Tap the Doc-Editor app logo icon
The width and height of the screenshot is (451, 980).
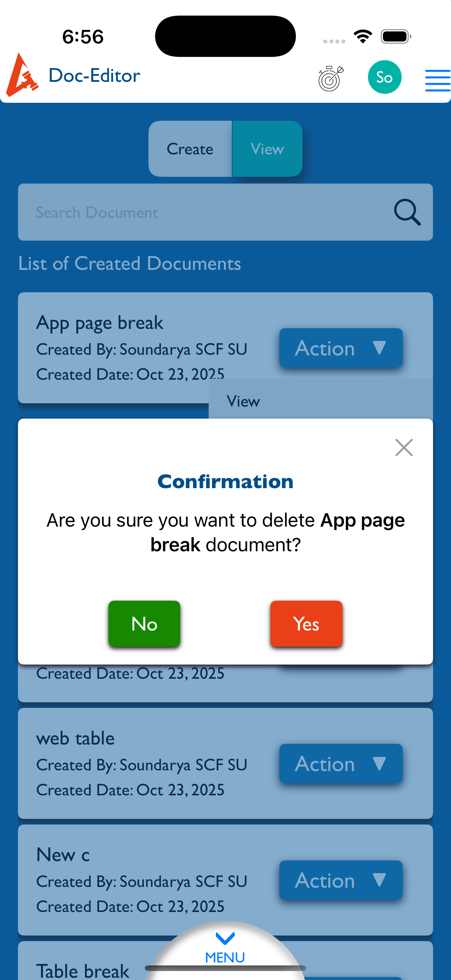tap(22, 75)
